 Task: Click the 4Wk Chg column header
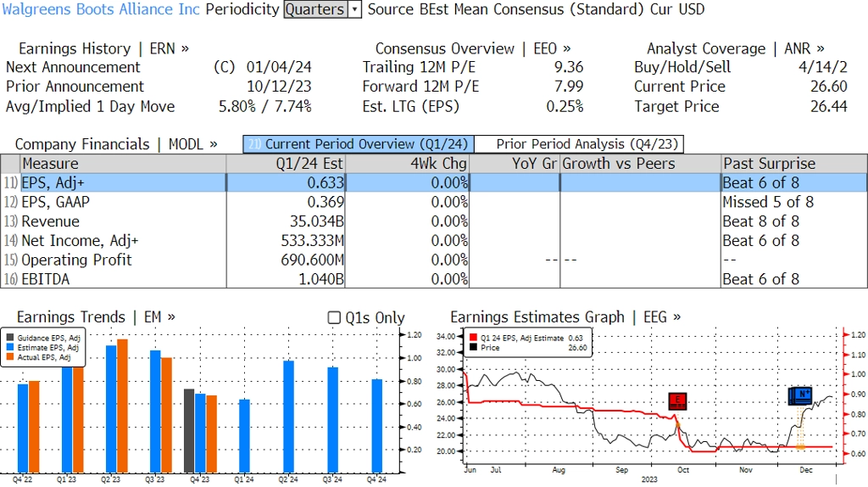(407, 164)
